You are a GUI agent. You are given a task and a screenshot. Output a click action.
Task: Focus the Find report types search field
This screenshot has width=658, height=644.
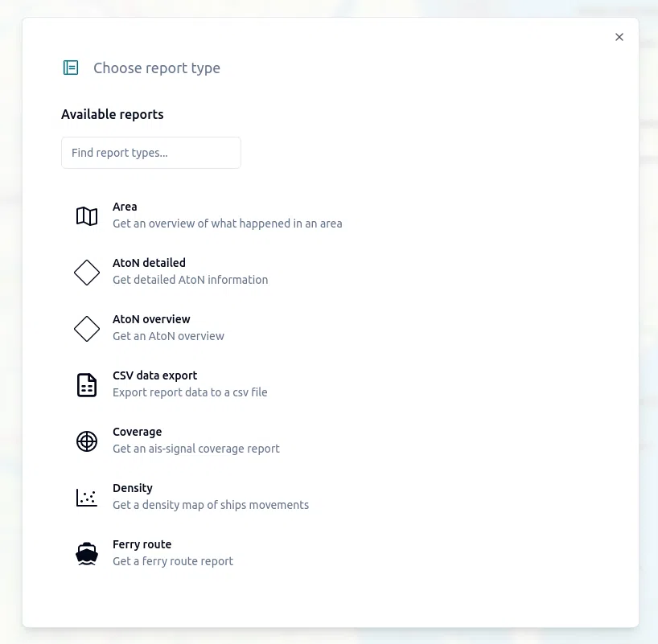(x=151, y=153)
